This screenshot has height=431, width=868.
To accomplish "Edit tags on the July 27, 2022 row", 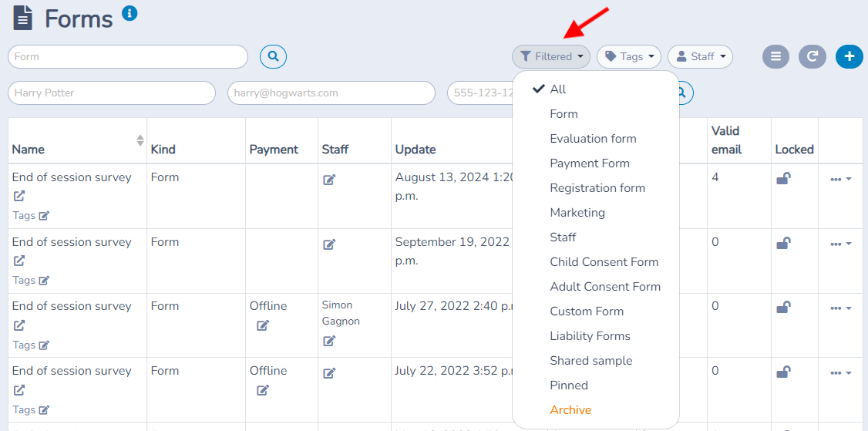I will click(44, 345).
